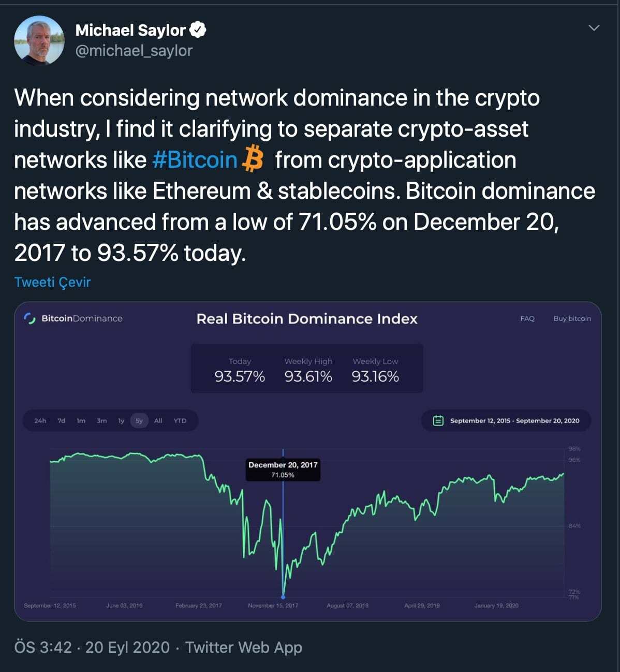Click the Bitcoin emoji symbol in tweet
Viewport: 620px width, 672px height.
click(253, 159)
